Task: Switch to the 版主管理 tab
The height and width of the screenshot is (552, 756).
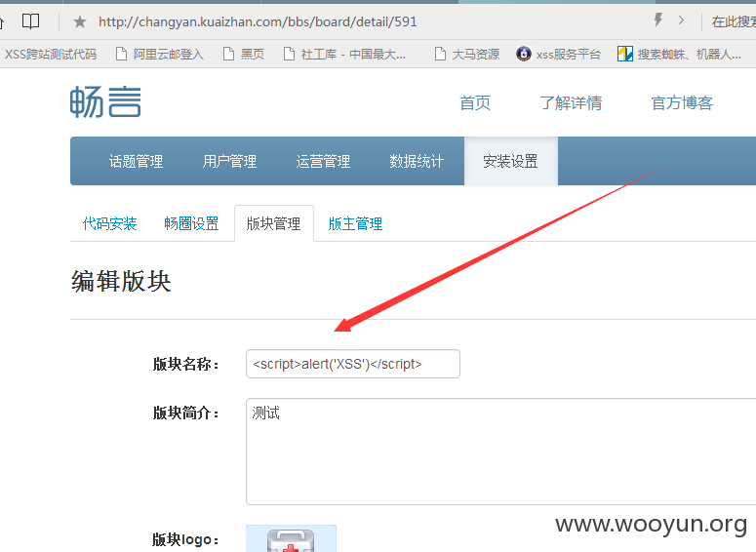Action: point(355,223)
